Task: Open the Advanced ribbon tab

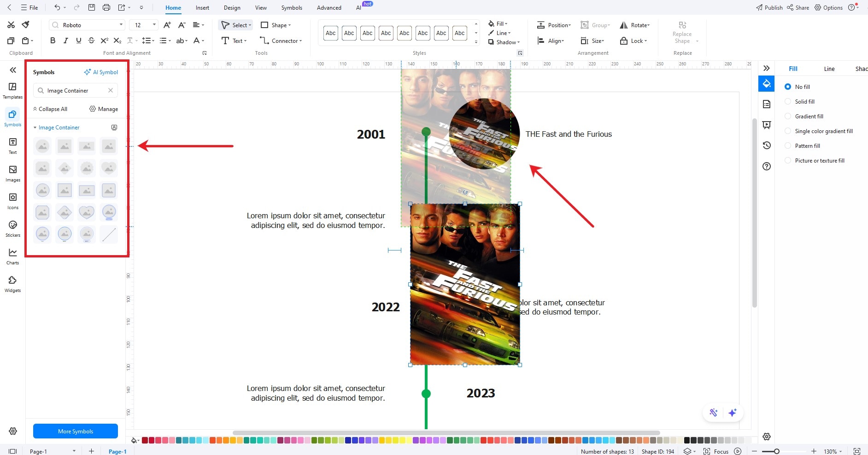Action: pyautogui.click(x=329, y=7)
